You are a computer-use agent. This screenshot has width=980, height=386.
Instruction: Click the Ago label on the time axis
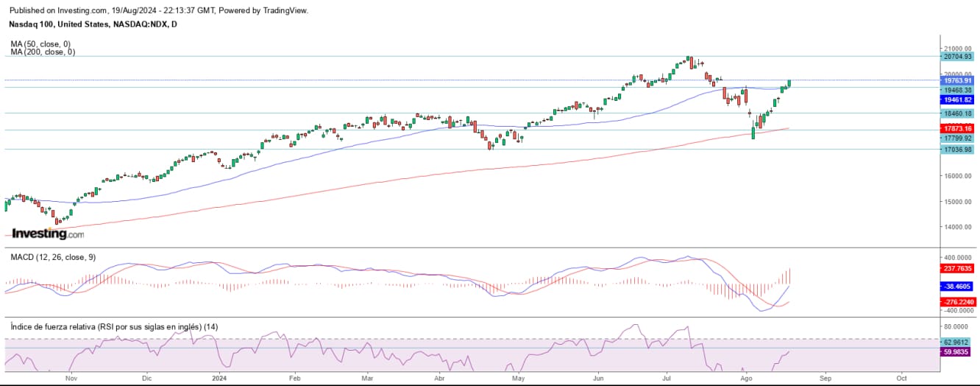click(x=747, y=377)
